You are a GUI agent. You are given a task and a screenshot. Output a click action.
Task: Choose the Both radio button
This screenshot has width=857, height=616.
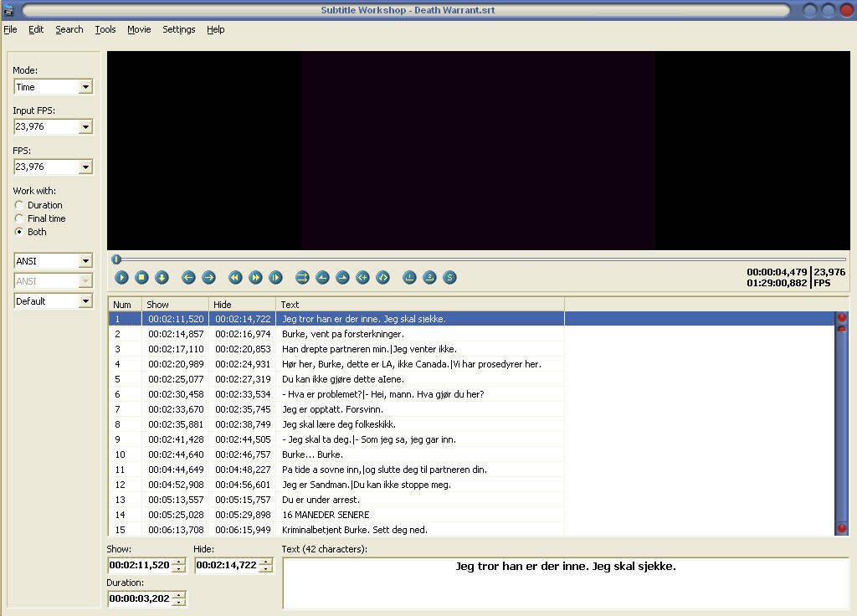pyautogui.click(x=19, y=232)
